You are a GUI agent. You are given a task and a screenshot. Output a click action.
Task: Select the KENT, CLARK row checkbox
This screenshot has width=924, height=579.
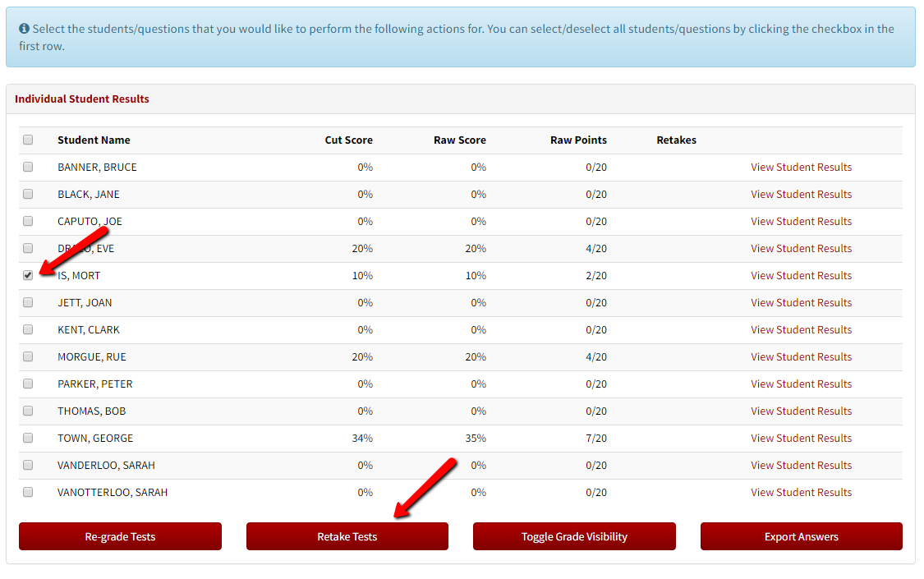click(x=28, y=329)
